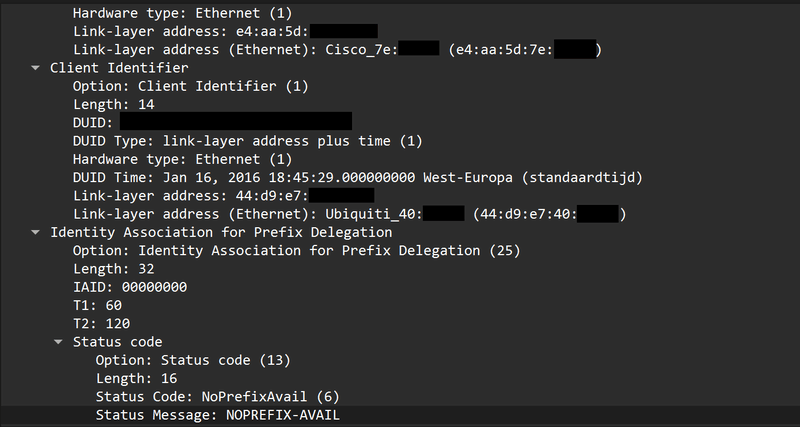Select the redacted DUID row
800x427 pixels.
200,122
